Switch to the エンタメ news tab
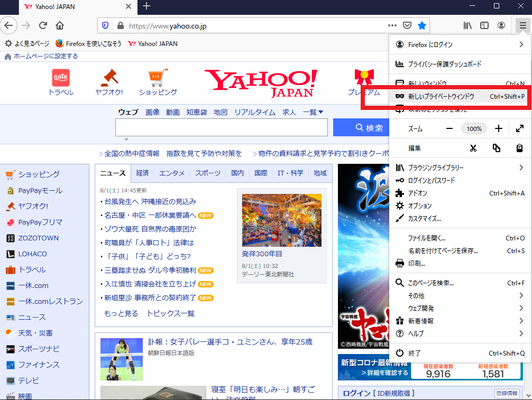This screenshot has height=400, width=532. 172,173
